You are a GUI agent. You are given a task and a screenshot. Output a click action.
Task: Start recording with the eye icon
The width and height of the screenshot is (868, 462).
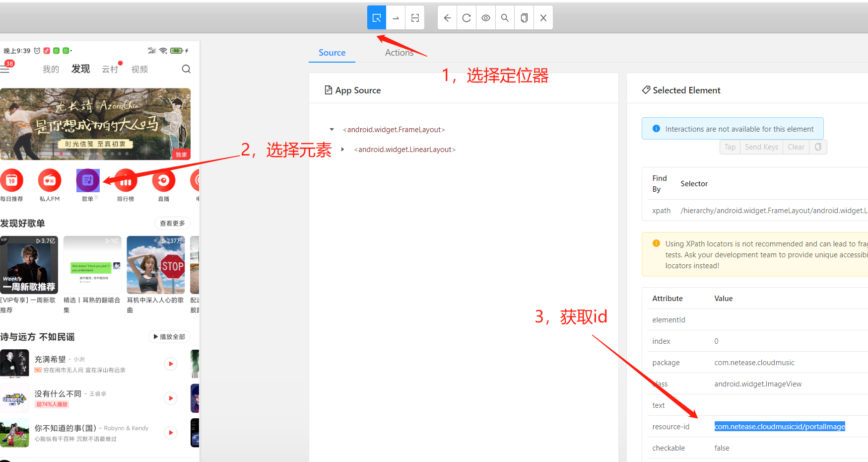click(x=486, y=18)
